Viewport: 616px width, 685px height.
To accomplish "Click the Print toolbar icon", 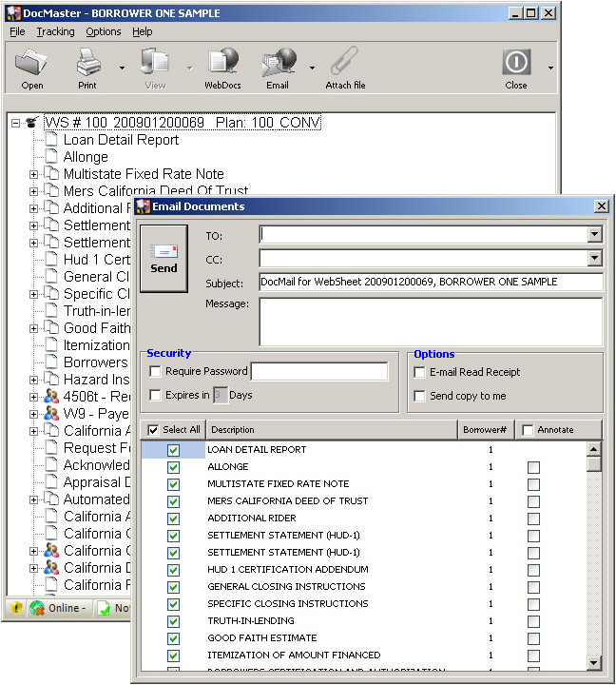I will [87, 64].
